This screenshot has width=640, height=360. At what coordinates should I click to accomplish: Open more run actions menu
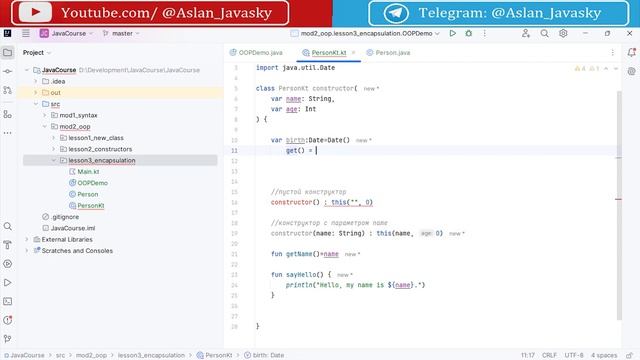coord(484,33)
